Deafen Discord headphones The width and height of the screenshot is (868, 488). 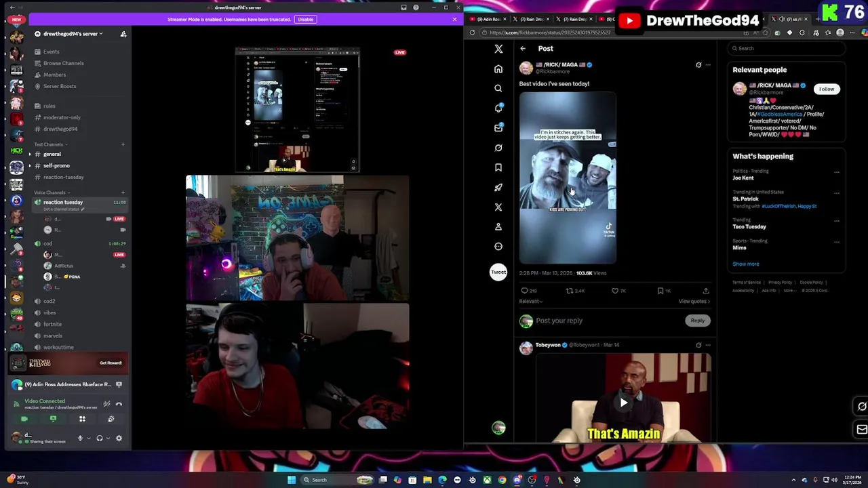[x=100, y=438]
